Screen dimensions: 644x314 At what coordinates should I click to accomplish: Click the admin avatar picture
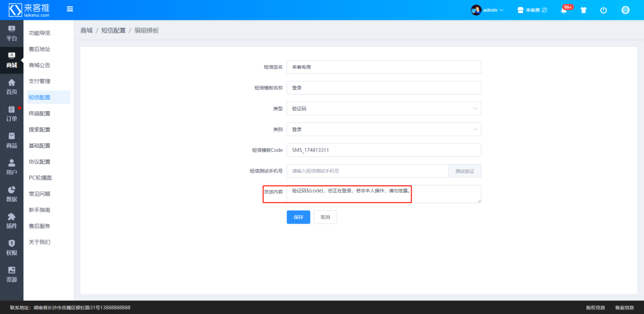[476, 10]
